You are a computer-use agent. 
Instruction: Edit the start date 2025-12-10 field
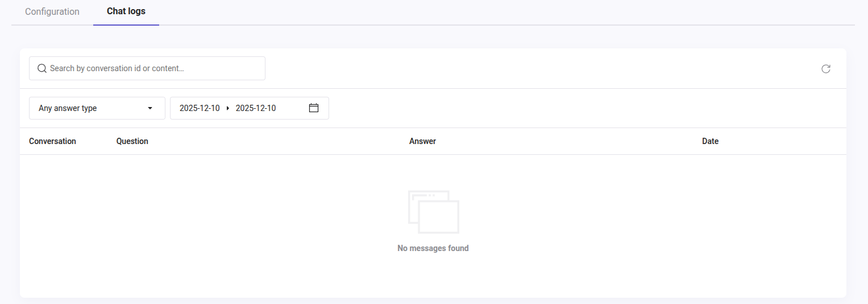200,108
